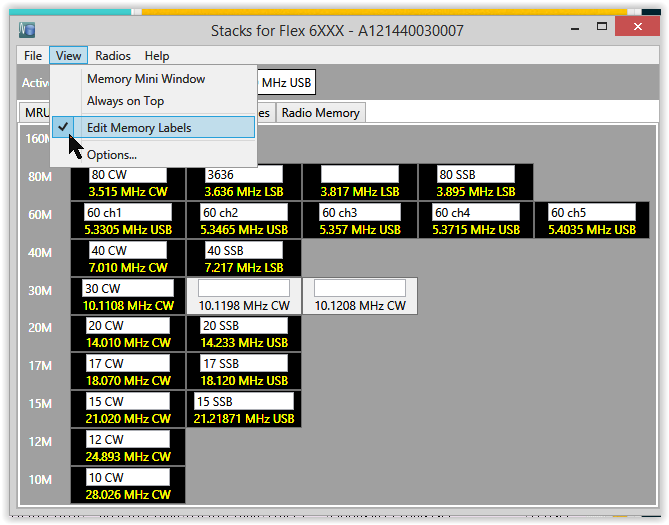This screenshot has width=669, height=525.
Task: Edit the '40 CW' label field
Action: tap(128, 251)
